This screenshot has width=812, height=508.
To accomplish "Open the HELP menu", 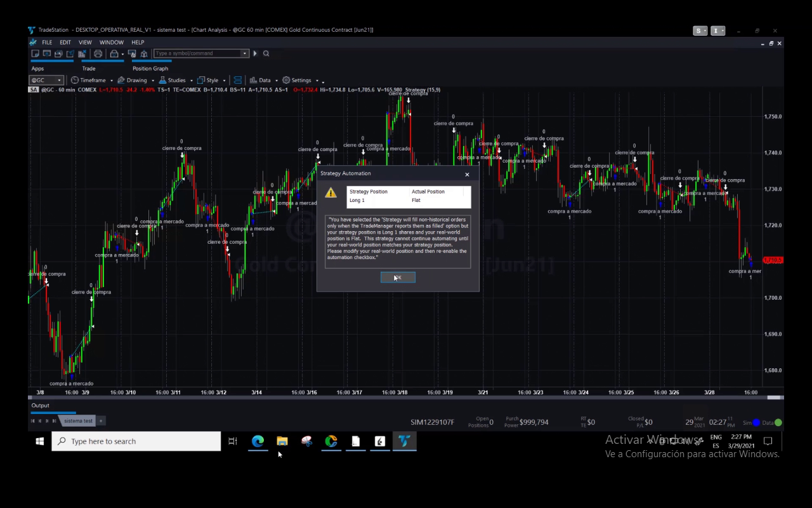I will coord(138,43).
